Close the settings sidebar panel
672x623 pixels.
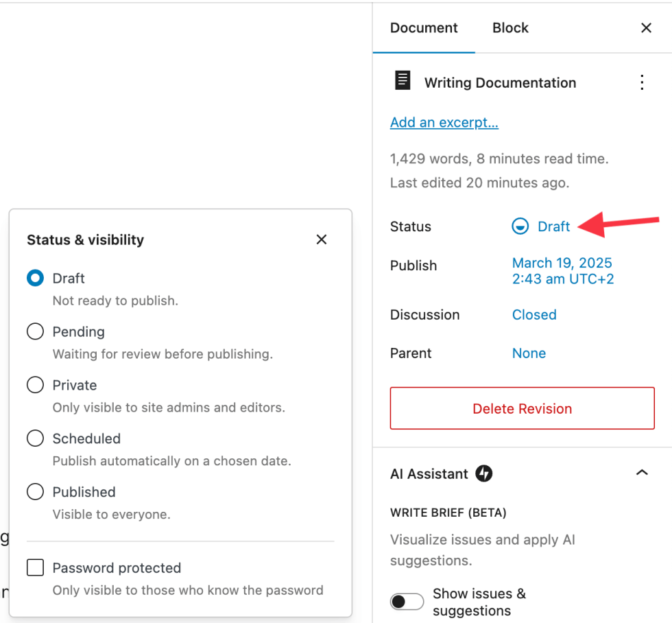646,28
